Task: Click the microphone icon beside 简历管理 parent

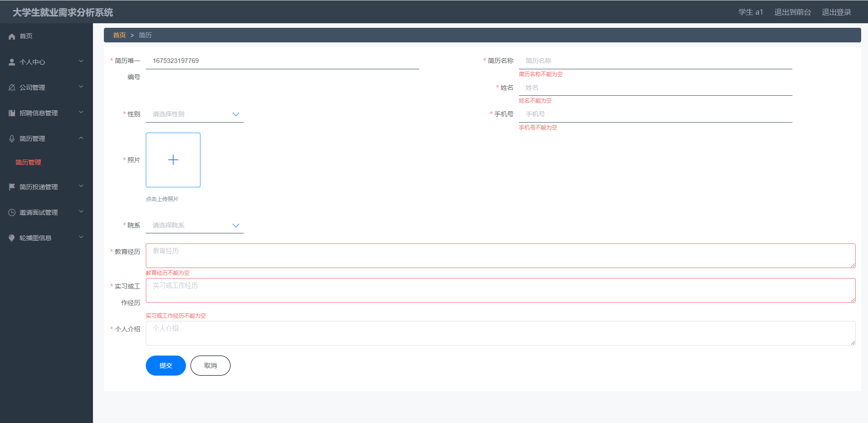Action: point(12,139)
